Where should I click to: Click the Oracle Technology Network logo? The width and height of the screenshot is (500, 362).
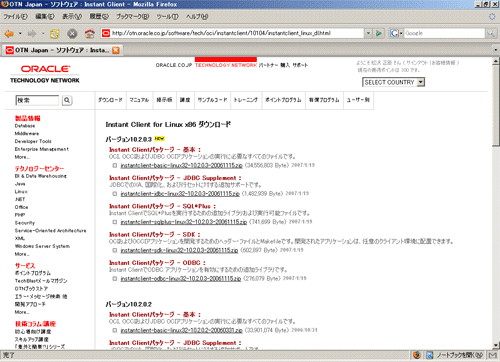(45, 74)
